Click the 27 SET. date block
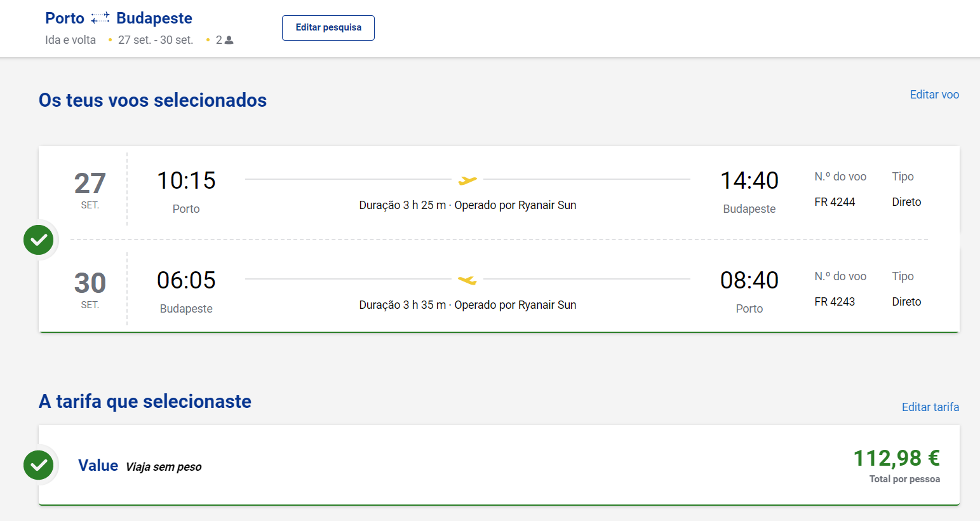The width and height of the screenshot is (980, 521). click(x=90, y=190)
